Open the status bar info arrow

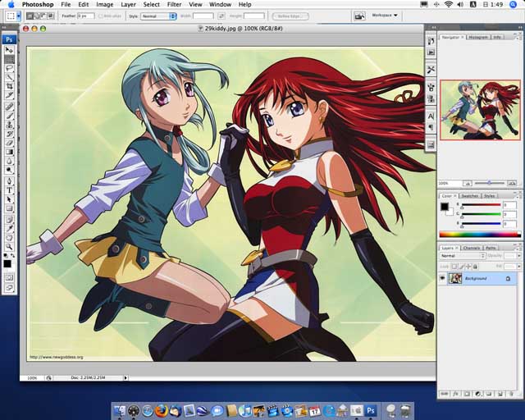pos(126,378)
